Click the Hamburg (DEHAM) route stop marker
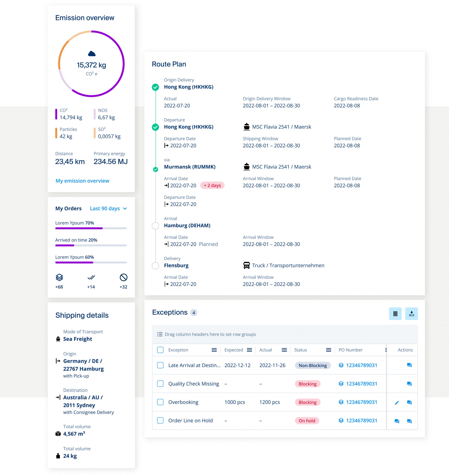This screenshot has width=449, height=476. click(x=155, y=226)
